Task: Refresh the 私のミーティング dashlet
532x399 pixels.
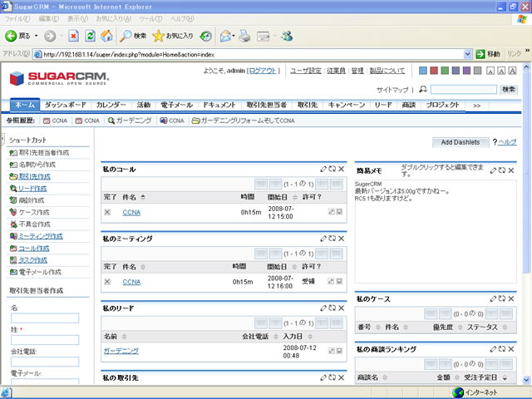Action: (x=332, y=239)
